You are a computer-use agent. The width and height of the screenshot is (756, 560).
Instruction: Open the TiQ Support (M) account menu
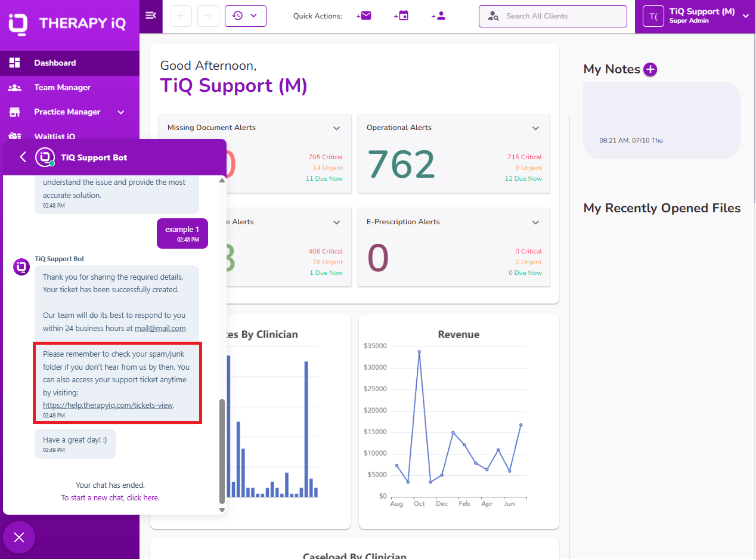tap(695, 16)
